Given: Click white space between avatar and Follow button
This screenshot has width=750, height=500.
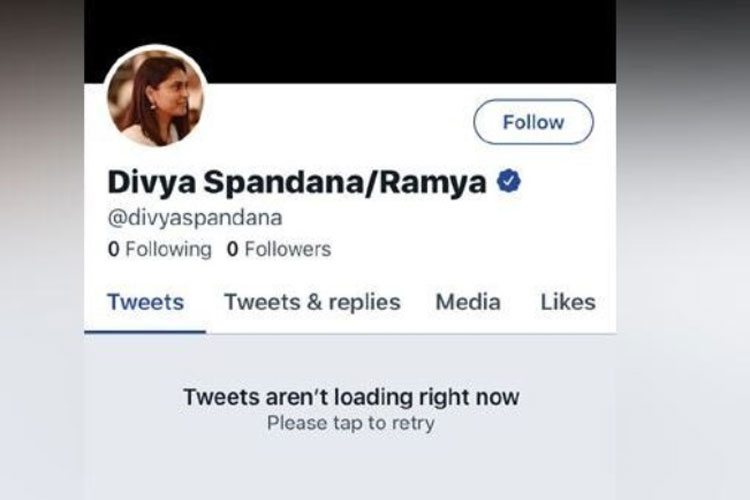Looking at the screenshot, I should 340,120.
